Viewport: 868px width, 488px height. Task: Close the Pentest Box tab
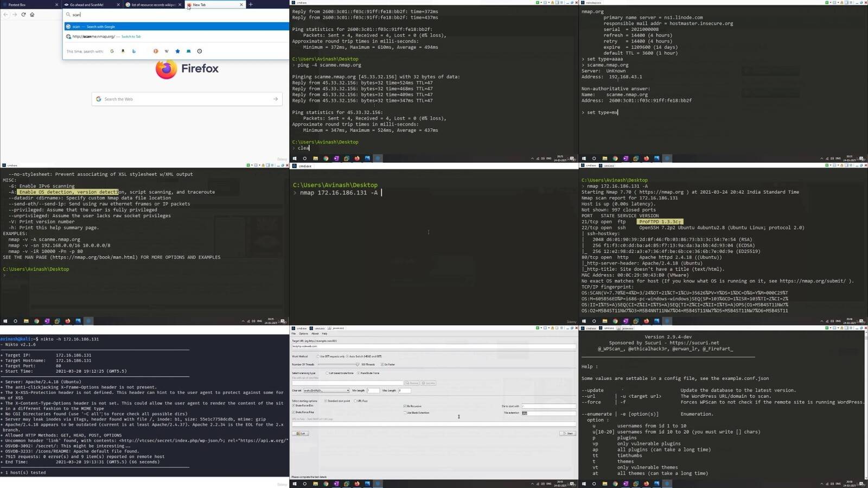point(57,4)
